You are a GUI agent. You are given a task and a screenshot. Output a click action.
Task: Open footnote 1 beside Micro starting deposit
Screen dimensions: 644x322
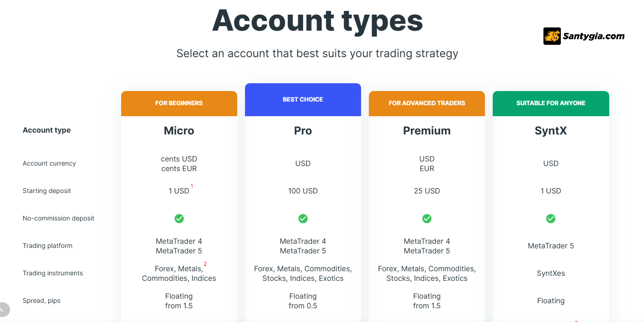click(x=192, y=186)
